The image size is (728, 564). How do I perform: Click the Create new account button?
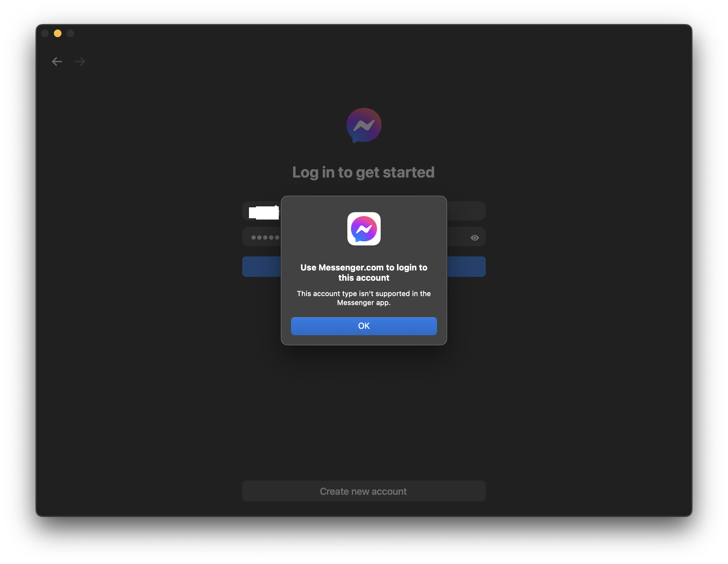click(x=364, y=491)
